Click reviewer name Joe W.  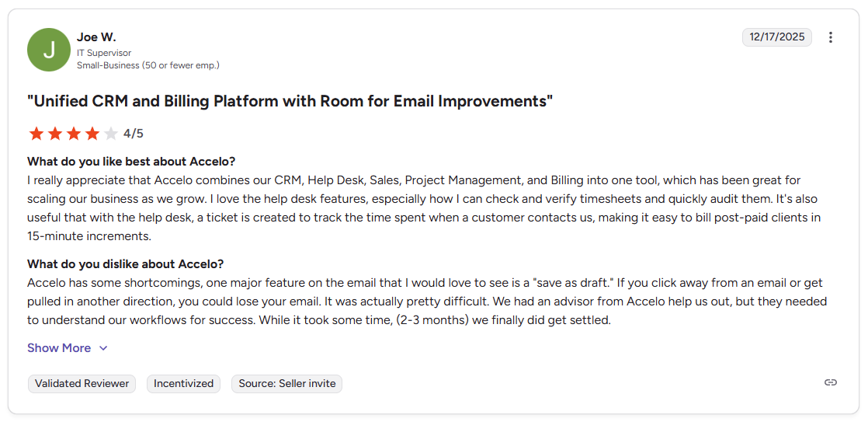coord(96,37)
